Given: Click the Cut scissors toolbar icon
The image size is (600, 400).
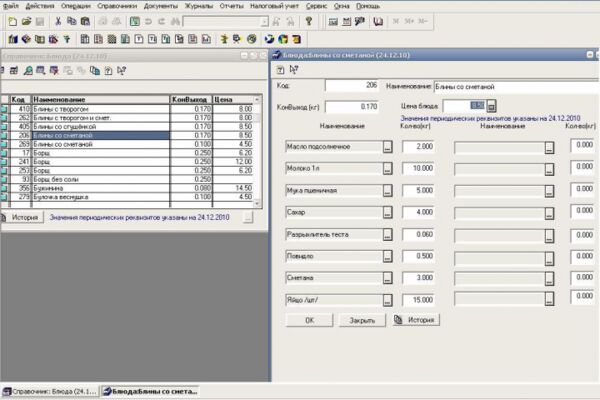Looking at the screenshot, I should pyautogui.click(x=58, y=21).
